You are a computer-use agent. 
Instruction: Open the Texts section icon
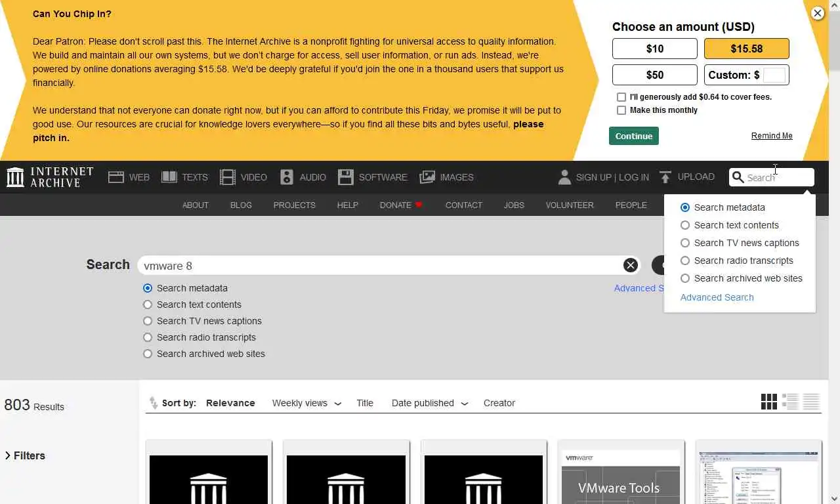coord(169,177)
